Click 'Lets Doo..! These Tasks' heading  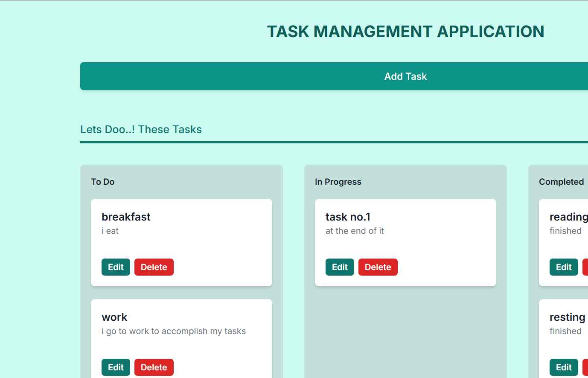point(141,129)
